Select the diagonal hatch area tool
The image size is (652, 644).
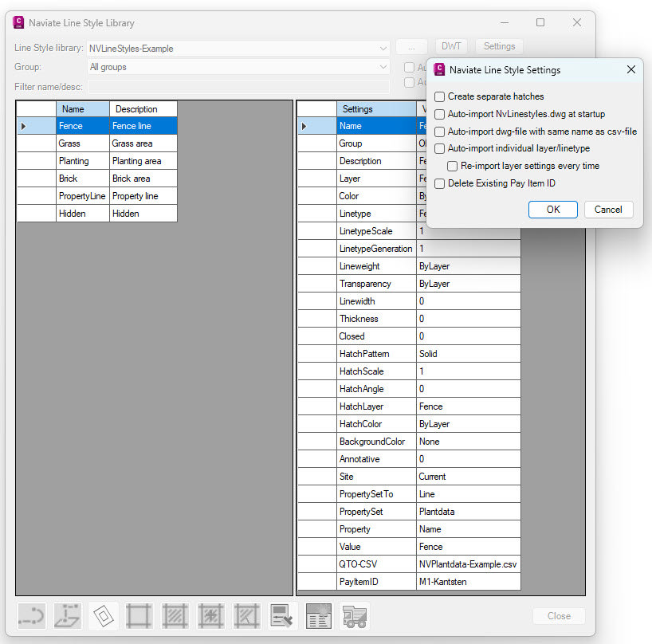[175, 615]
